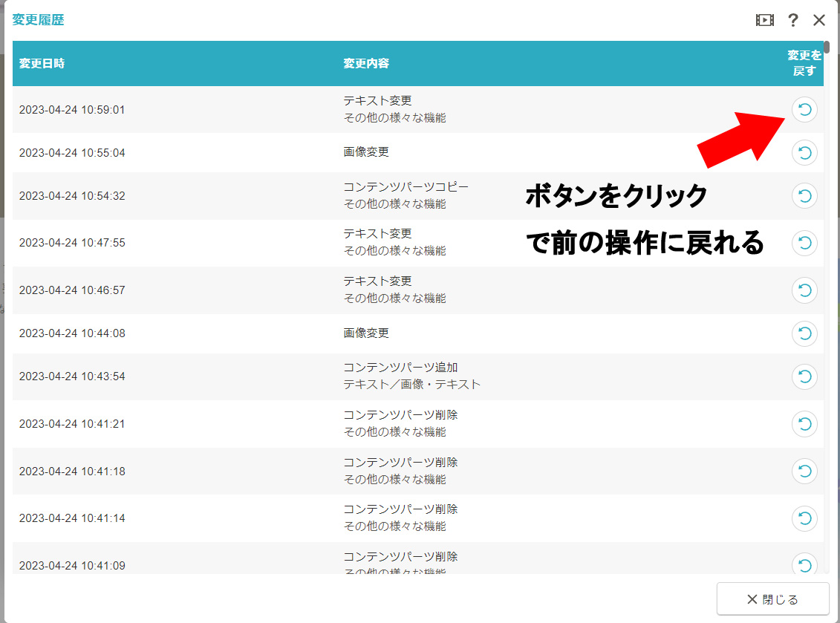Select the timestamp 2023-04-24 10:41:14
The width and height of the screenshot is (840, 623).
(x=72, y=518)
